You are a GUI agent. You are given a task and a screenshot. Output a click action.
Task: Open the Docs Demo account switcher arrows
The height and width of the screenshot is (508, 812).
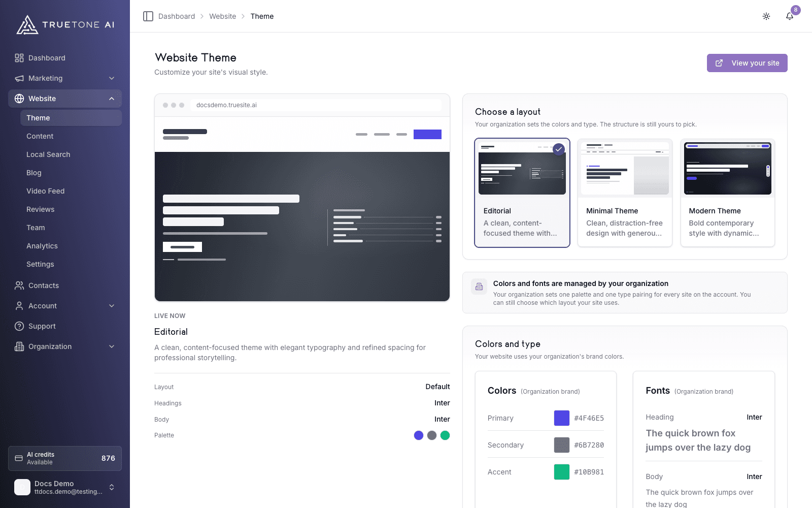(112, 487)
